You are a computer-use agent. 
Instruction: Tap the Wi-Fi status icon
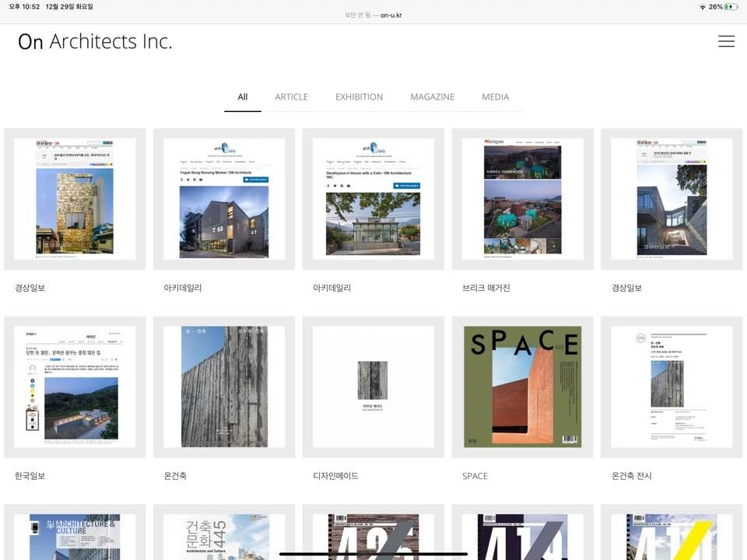[x=702, y=7]
